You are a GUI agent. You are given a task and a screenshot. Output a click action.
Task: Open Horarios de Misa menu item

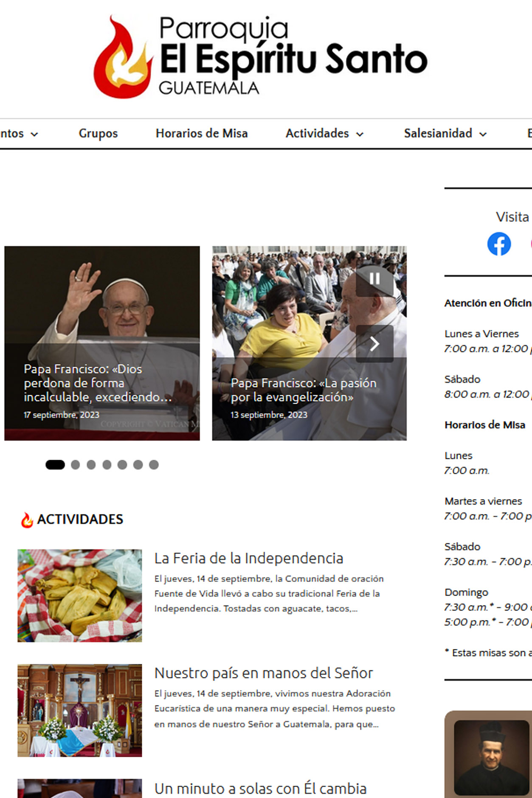click(202, 134)
